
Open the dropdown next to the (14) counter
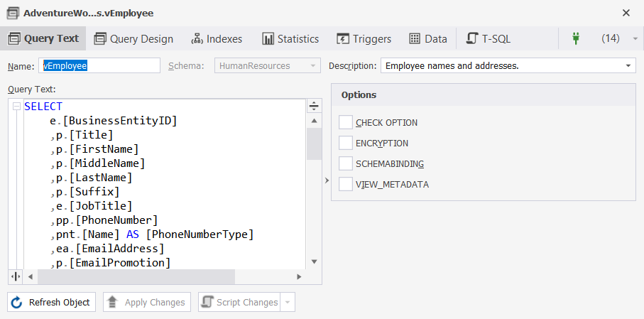click(x=635, y=38)
